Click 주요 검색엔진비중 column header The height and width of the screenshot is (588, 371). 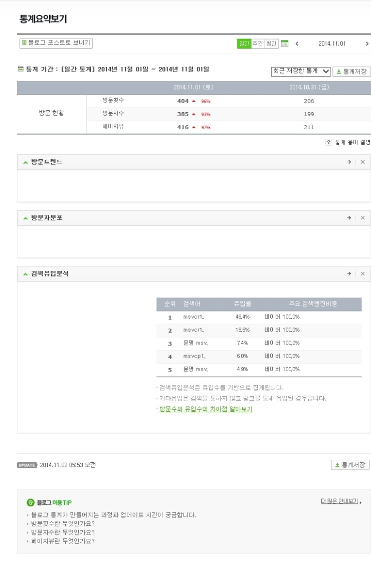pos(313,304)
